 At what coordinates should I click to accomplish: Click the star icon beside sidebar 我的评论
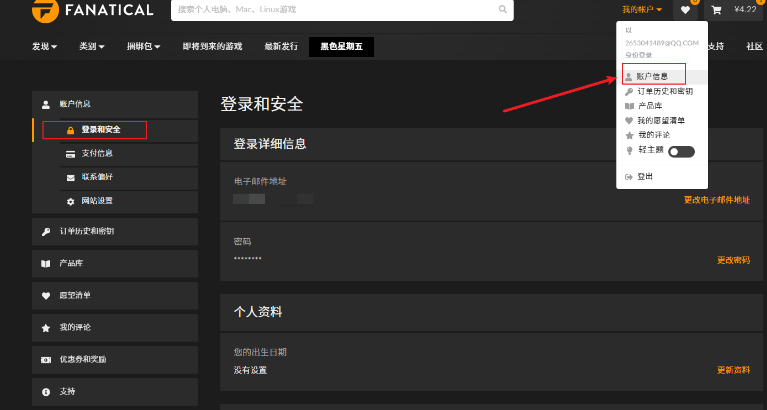click(45, 328)
